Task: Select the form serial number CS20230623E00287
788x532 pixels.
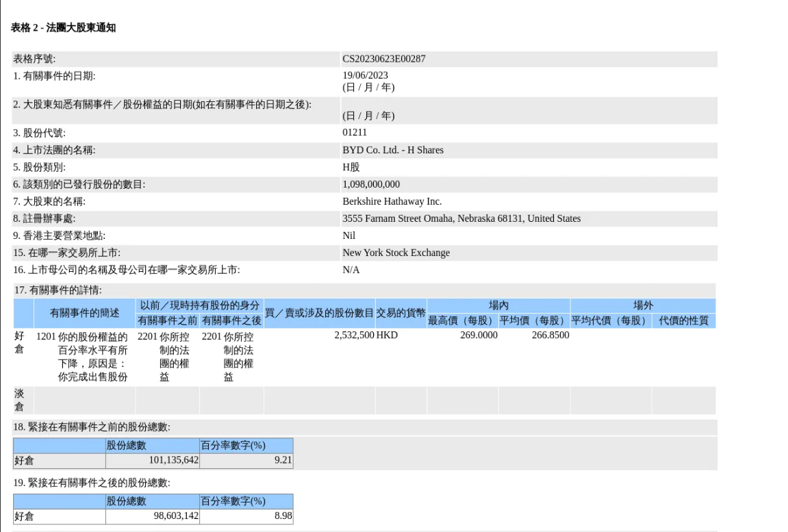Action: [x=384, y=59]
